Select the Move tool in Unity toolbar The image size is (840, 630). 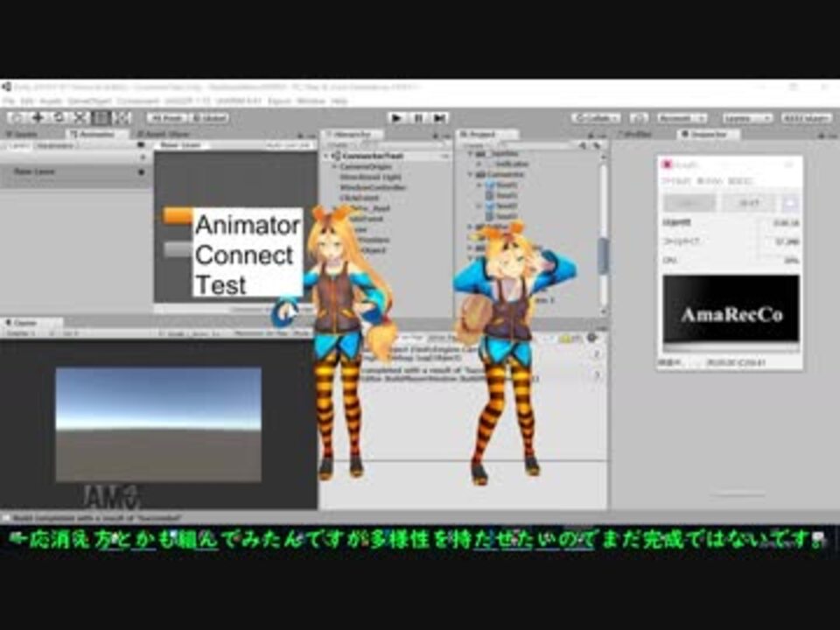tap(38, 117)
